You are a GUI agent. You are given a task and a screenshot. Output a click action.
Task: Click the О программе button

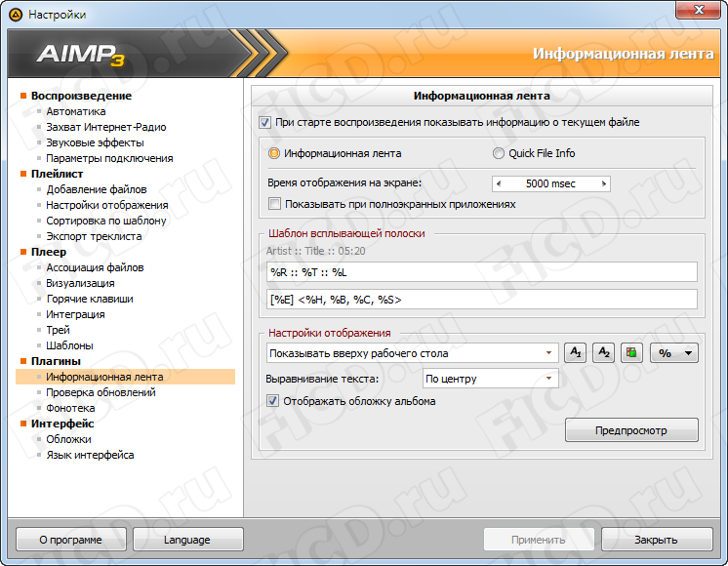70,540
